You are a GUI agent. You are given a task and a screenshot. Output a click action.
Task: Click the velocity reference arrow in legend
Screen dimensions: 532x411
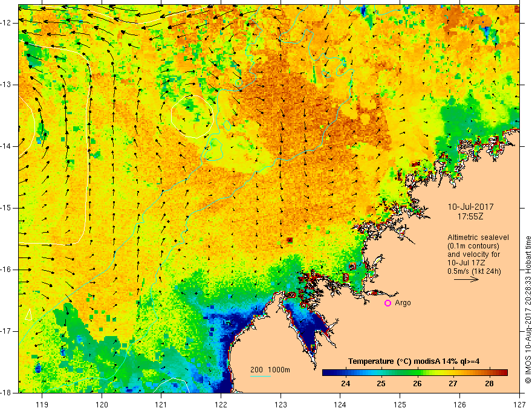(x=466, y=279)
